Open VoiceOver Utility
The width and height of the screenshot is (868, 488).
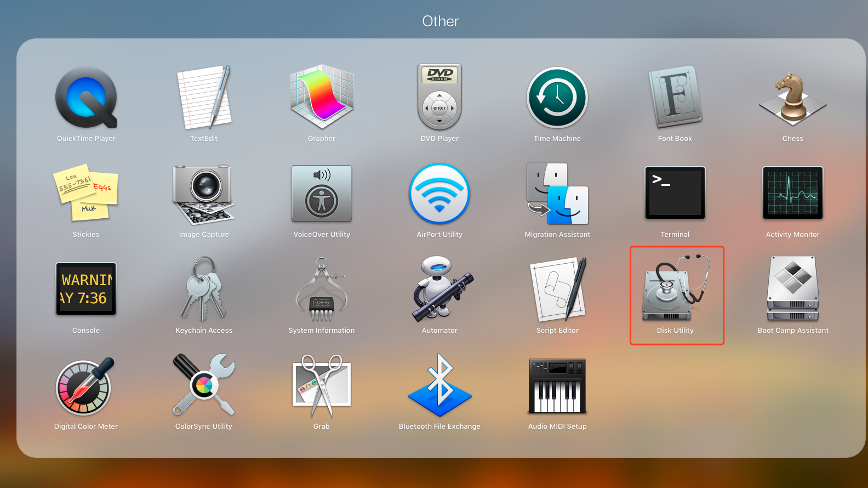point(322,194)
